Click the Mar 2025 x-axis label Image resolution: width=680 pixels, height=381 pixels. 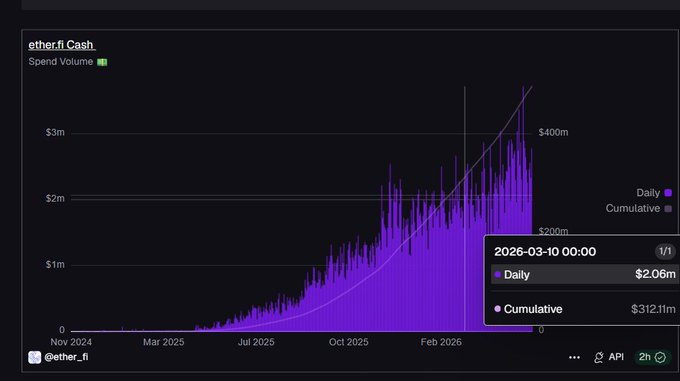tap(163, 342)
